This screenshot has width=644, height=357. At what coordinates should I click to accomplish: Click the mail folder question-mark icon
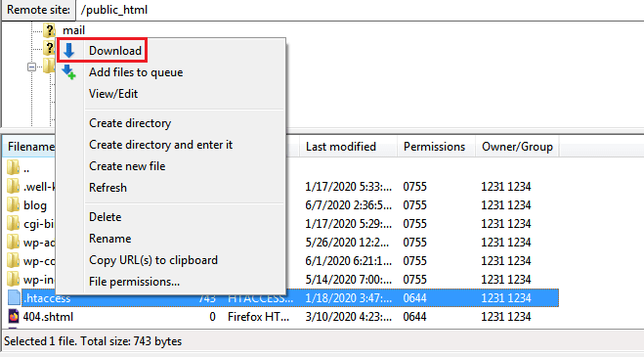point(49,30)
